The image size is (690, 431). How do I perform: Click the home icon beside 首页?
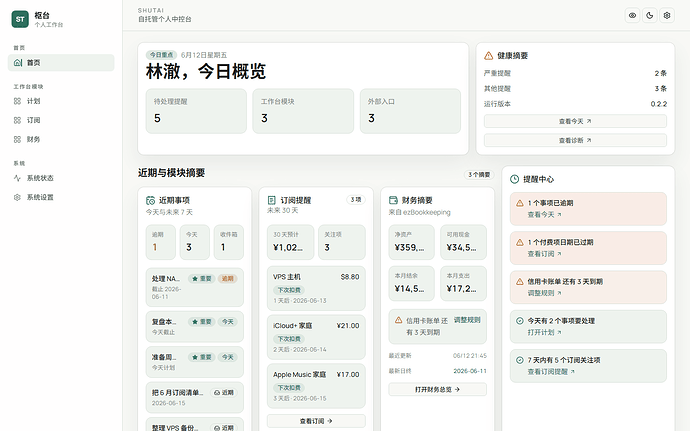[18, 63]
